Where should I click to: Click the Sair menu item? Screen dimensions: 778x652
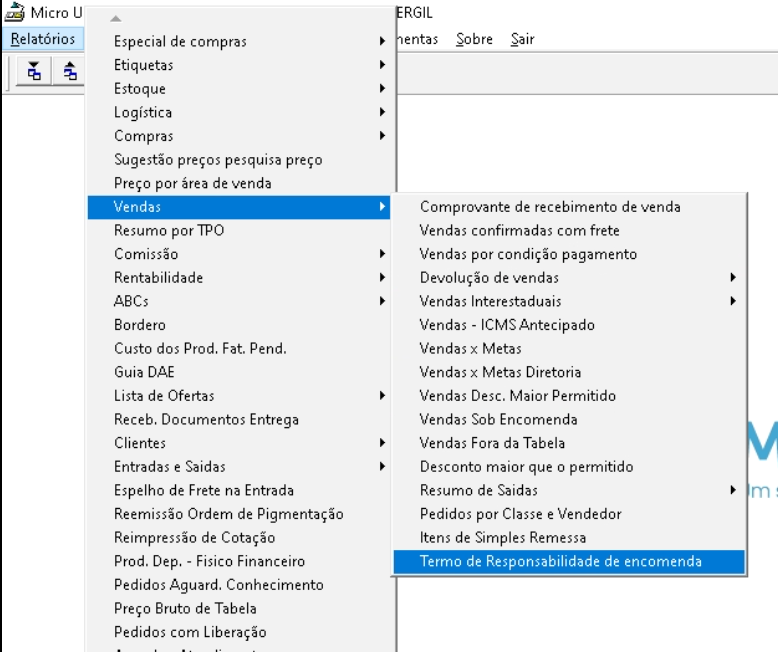[x=522, y=39]
